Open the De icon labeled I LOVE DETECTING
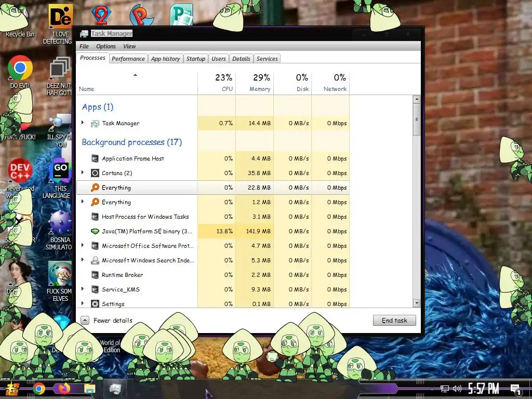The height and width of the screenshot is (399, 532). click(60, 16)
